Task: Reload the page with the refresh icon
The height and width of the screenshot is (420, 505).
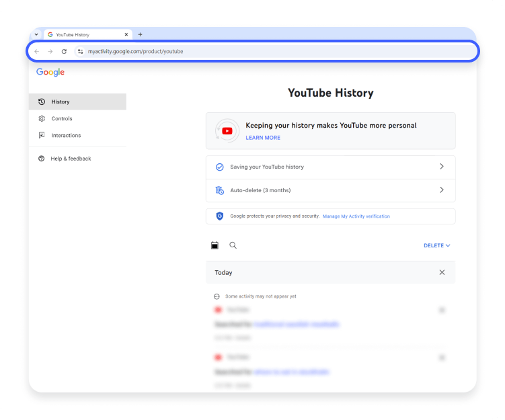Action: 64,52
